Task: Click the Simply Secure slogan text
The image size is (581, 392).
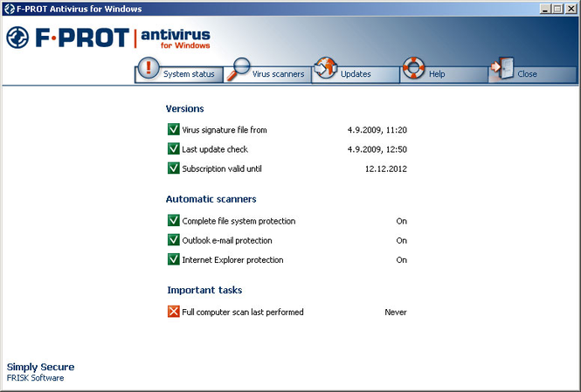Action: [40, 368]
